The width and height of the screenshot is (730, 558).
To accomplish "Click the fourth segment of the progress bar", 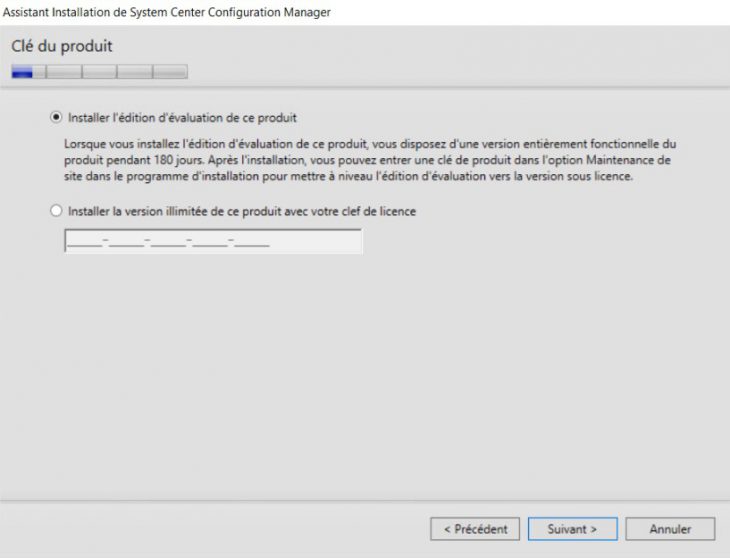I will (x=134, y=72).
